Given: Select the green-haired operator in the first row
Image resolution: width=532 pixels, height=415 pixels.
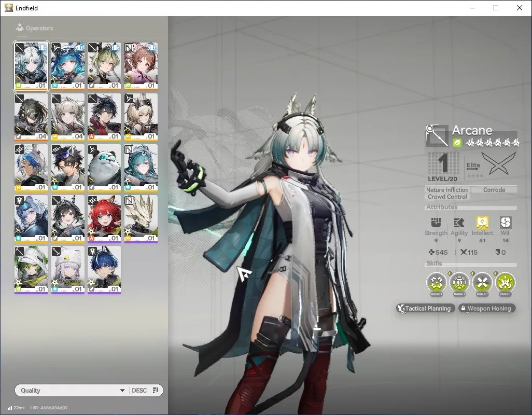Looking at the screenshot, I should pos(104,66).
